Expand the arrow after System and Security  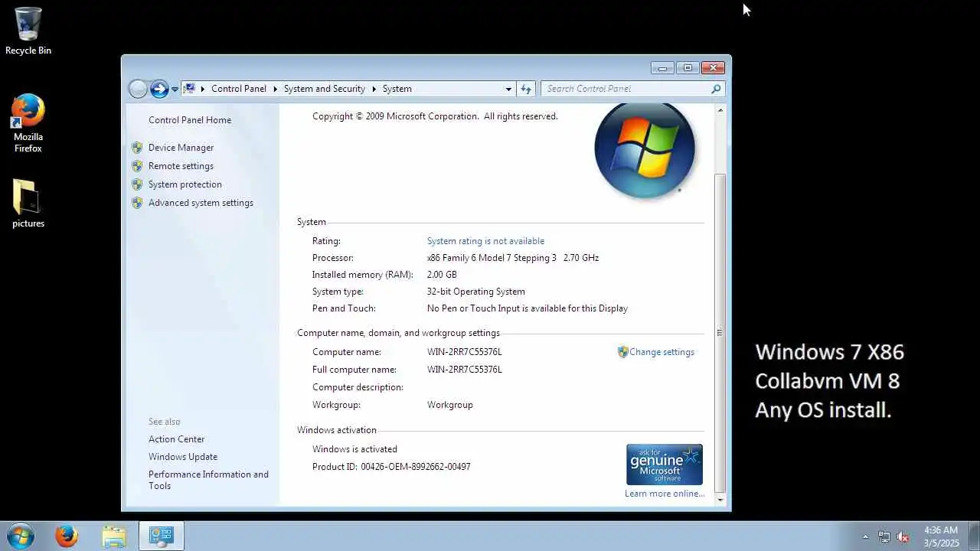[x=374, y=89]
